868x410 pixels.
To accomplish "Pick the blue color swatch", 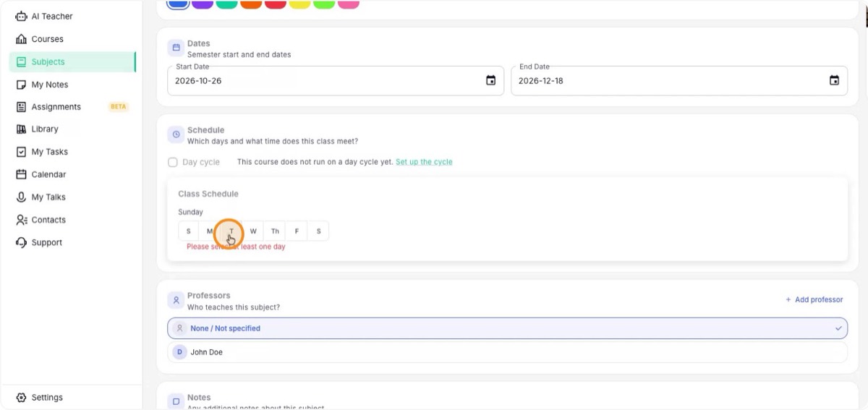I will point(178,4).
